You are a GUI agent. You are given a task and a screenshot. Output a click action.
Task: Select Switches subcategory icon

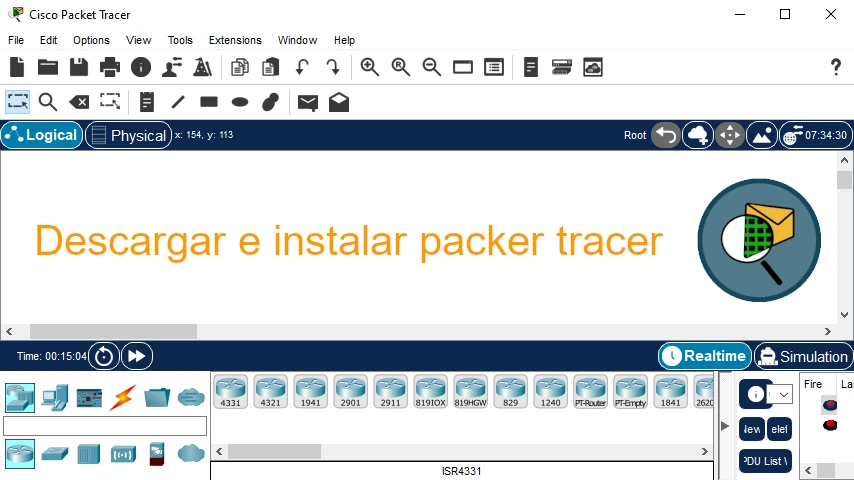[54, 454]
